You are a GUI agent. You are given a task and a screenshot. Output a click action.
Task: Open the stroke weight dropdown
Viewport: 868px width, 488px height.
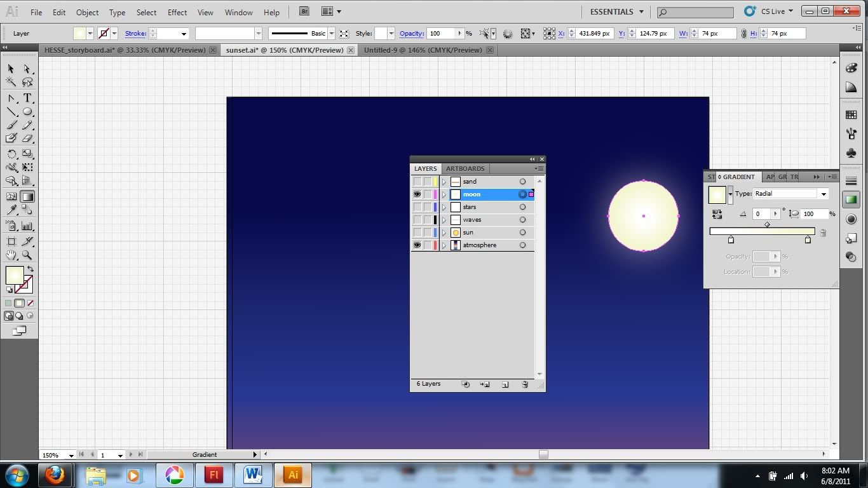click(184, 34)
